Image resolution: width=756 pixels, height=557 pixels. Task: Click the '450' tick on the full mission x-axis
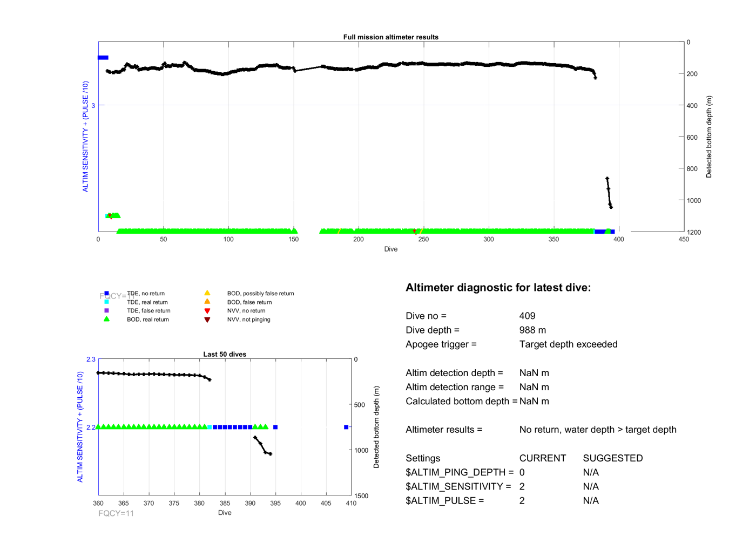[x=684, y=240]
